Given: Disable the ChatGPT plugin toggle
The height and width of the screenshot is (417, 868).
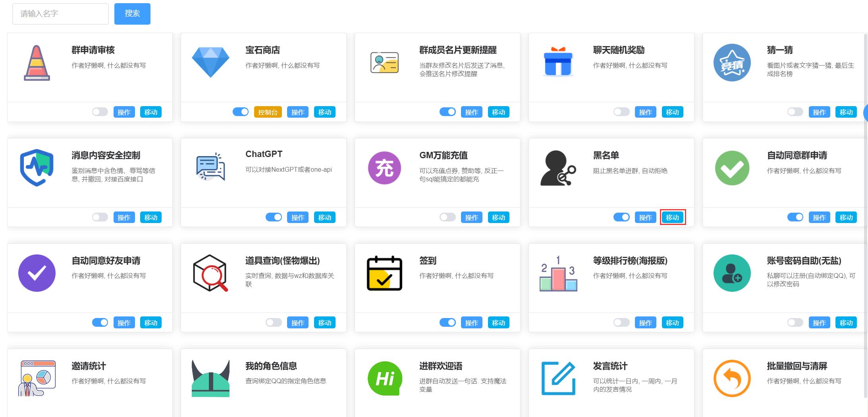Looking at the screenshot, I should coord(274,217).
